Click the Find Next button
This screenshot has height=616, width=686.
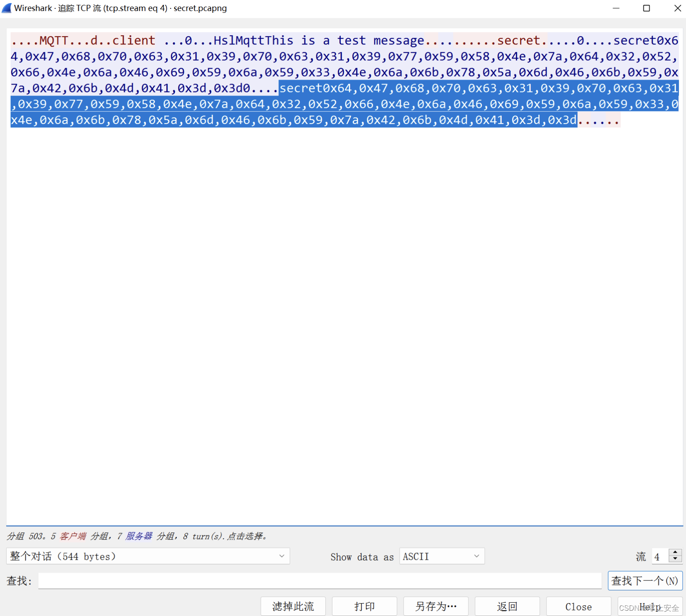pos(645,581)
